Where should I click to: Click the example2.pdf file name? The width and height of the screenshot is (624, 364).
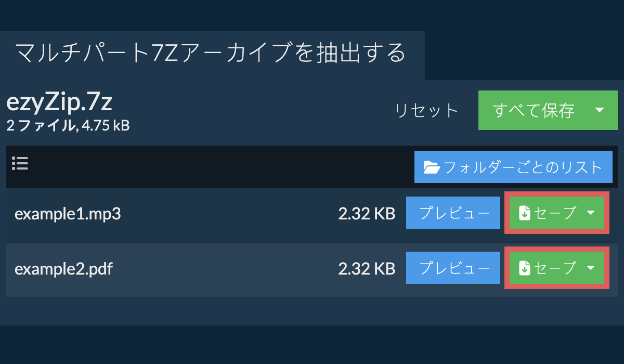tap(63, 269)
